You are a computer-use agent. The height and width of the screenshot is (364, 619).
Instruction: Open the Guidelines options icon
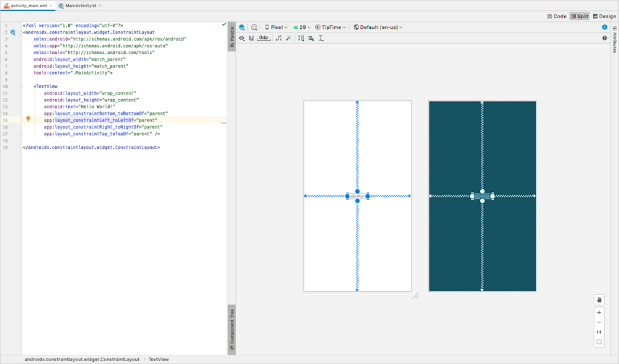coord(321,38)
